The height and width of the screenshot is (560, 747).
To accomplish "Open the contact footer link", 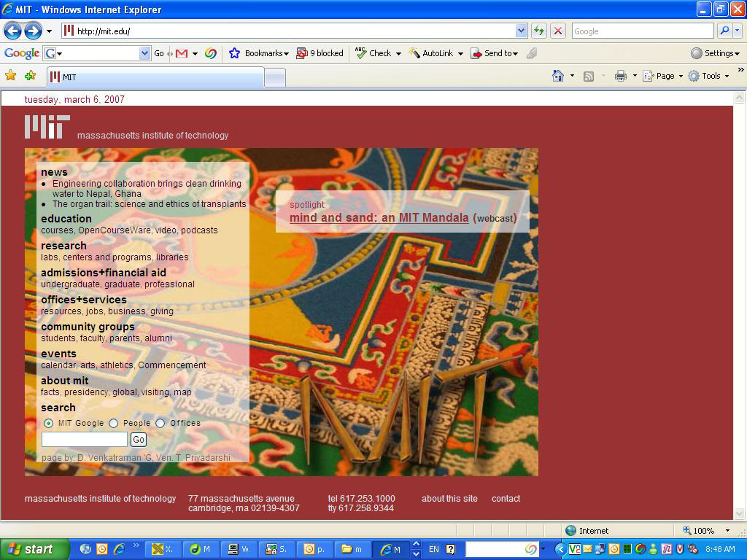I will 506,499.
